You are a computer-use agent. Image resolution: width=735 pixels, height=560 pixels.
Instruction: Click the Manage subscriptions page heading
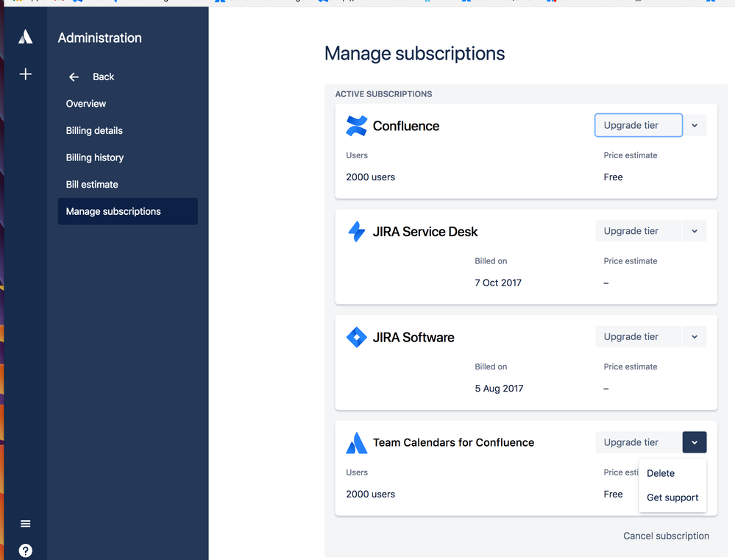pyautogui.click(x=414, y=54)
